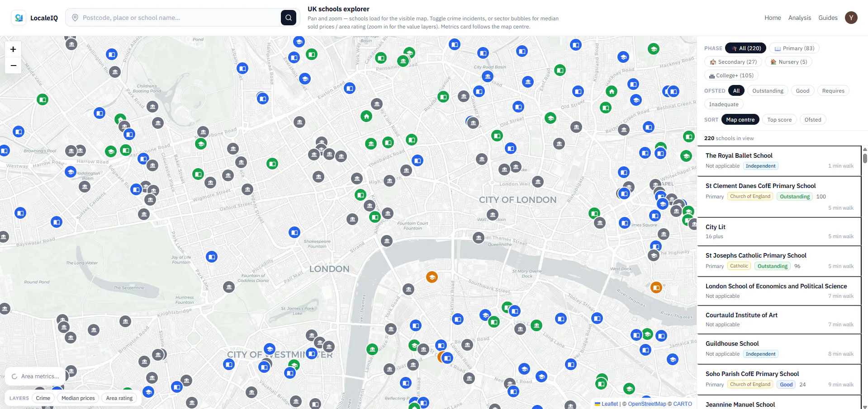This screenshot has height=409, width=868.
Task: Select orange marker near St Mary Overie Dock
Action: (432, 277)
